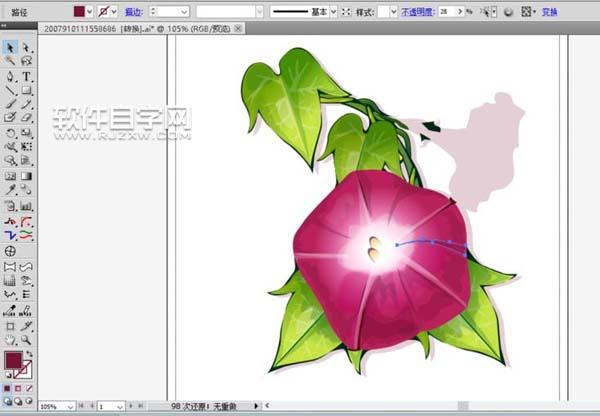
Task: Open the zoom level 105% dropdown
Action: click(x=70, y=406)
